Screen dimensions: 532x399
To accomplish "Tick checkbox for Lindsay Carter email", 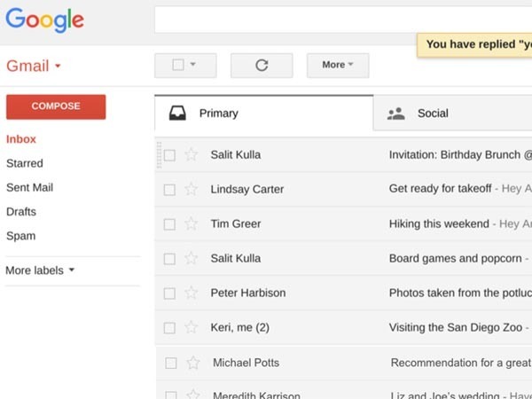I will 169,190.
